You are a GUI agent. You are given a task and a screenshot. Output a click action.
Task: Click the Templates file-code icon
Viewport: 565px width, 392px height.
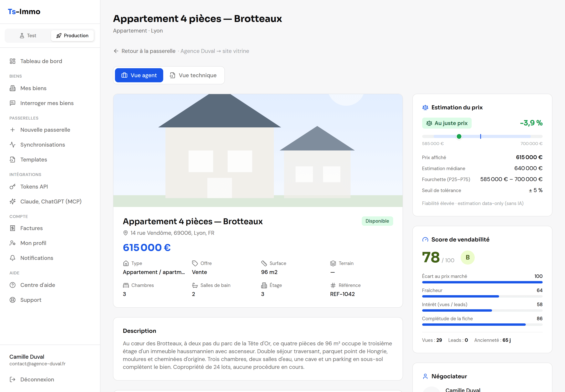(13, 160)
